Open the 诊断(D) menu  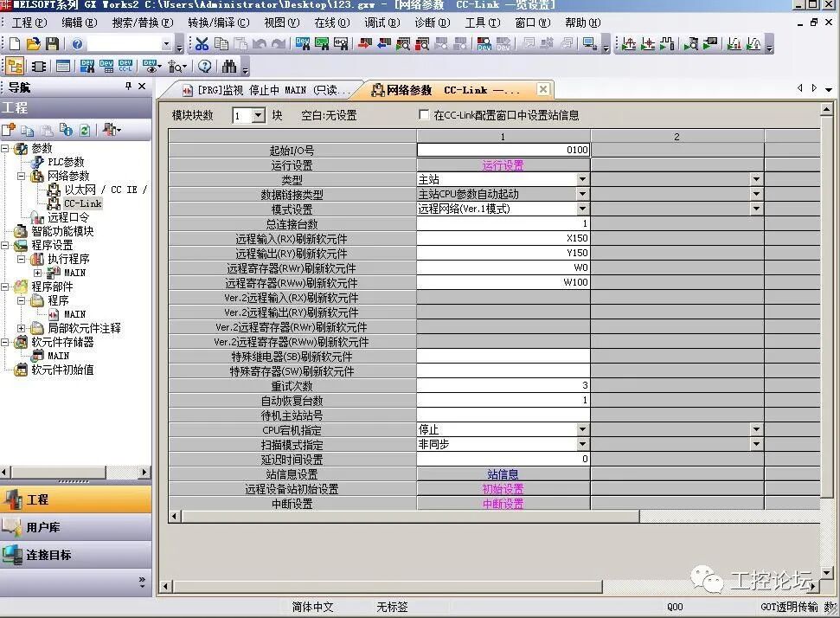tap(433, 23)
